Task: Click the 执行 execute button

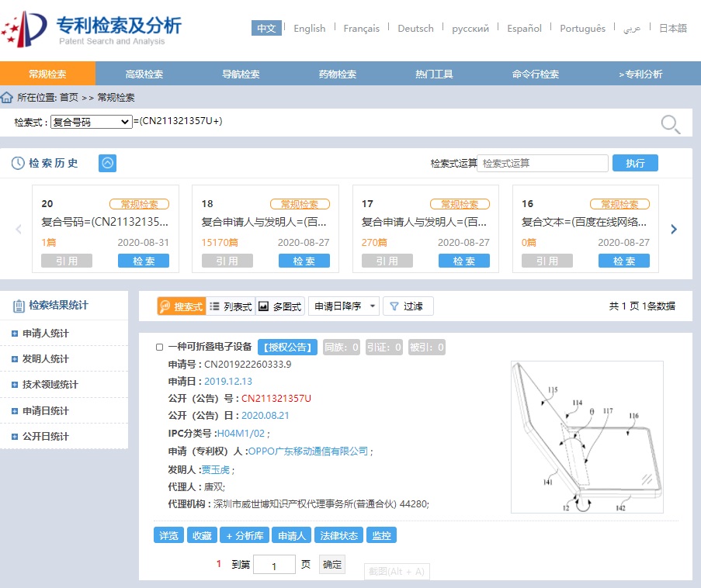Action: point(634,164)
